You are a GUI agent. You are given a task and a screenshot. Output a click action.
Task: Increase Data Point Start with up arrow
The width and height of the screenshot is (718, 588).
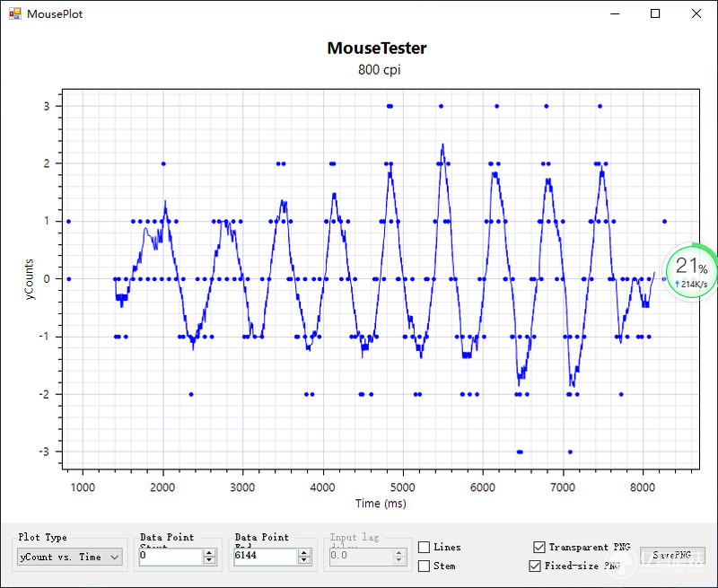(x=209, y=553)
